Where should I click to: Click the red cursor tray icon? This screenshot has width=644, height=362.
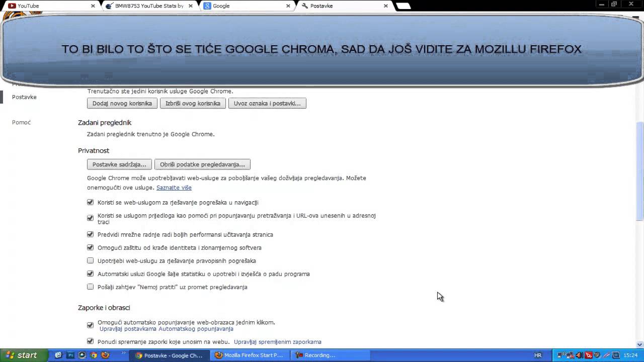[589, 355]
